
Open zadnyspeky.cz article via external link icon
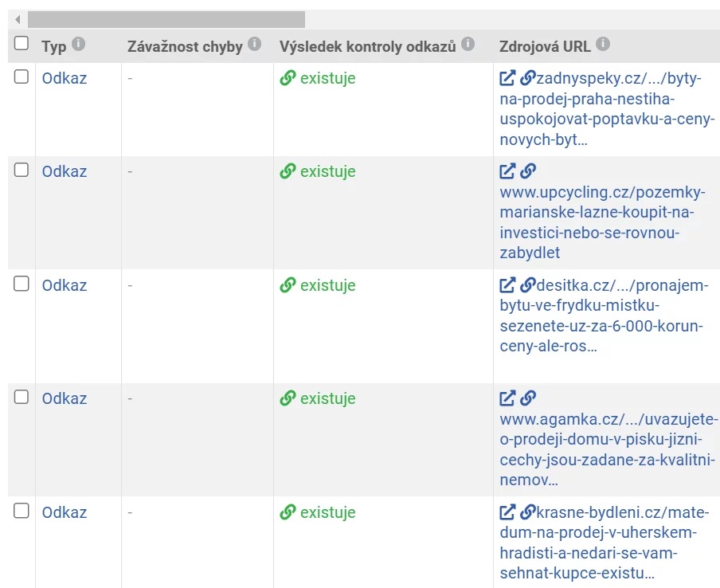(x=507, y=77)
